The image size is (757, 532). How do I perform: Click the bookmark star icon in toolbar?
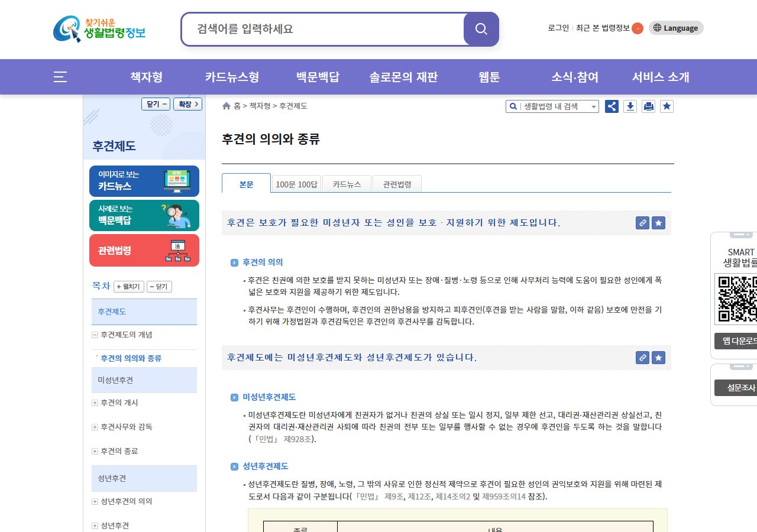pyautogui.click(x=667, y=106)
